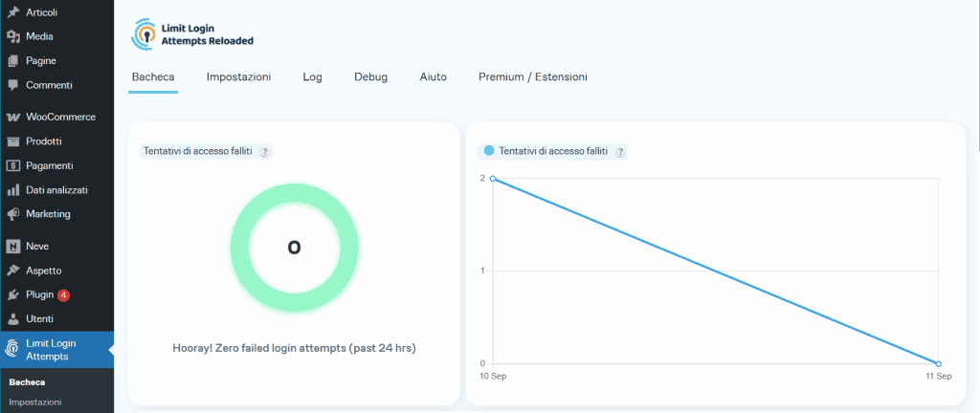
Task: Open the Impostazioni tab
Action: tap(238, 76)
